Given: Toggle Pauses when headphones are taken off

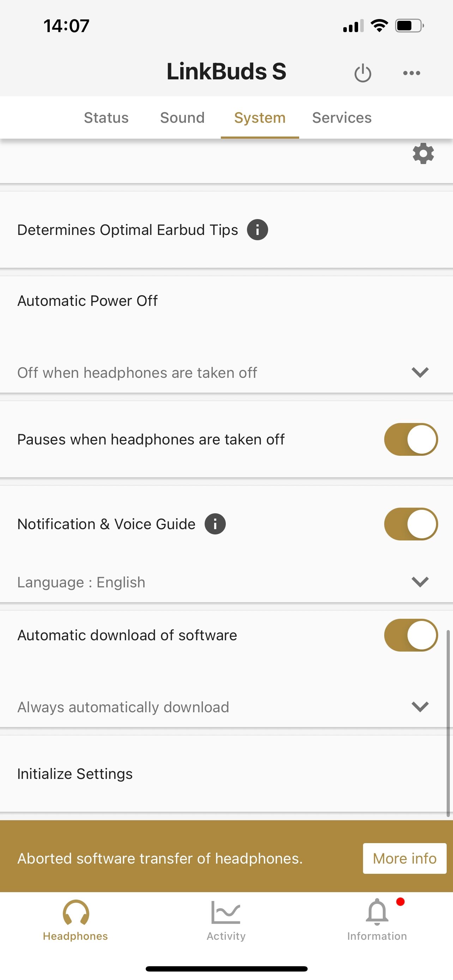Looking at the screenshot, I should [x=411, y=440].
